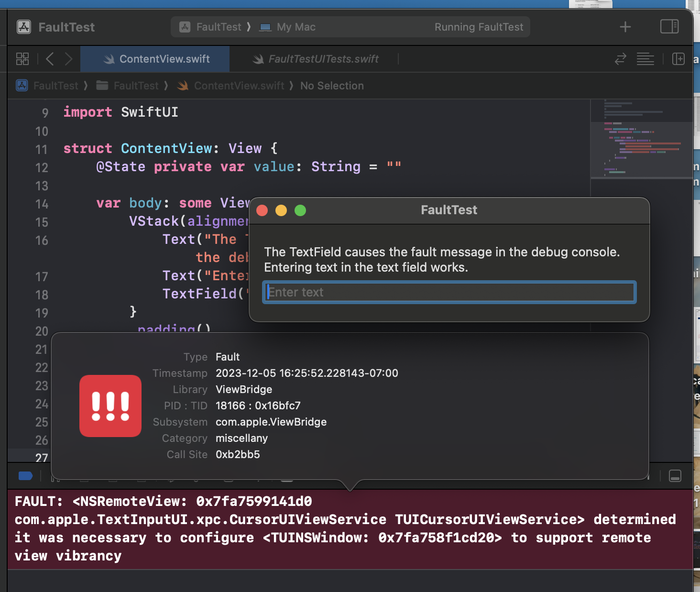700x592 pixels.
Task: Zoom the FaultTest app window
Action: pos(300,210)
